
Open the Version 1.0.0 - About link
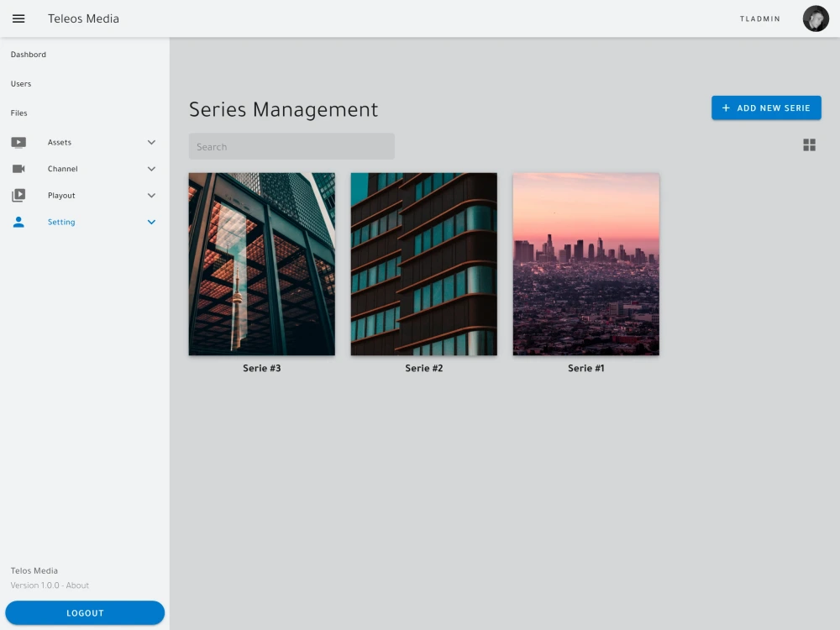pyautogui.click(x=50, y=585)
